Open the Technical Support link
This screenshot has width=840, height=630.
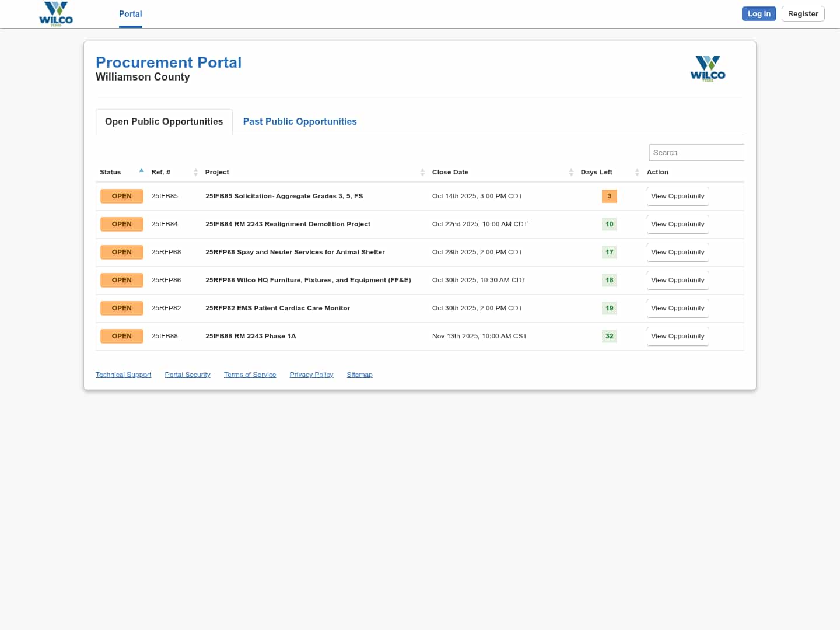coord(123,375)
